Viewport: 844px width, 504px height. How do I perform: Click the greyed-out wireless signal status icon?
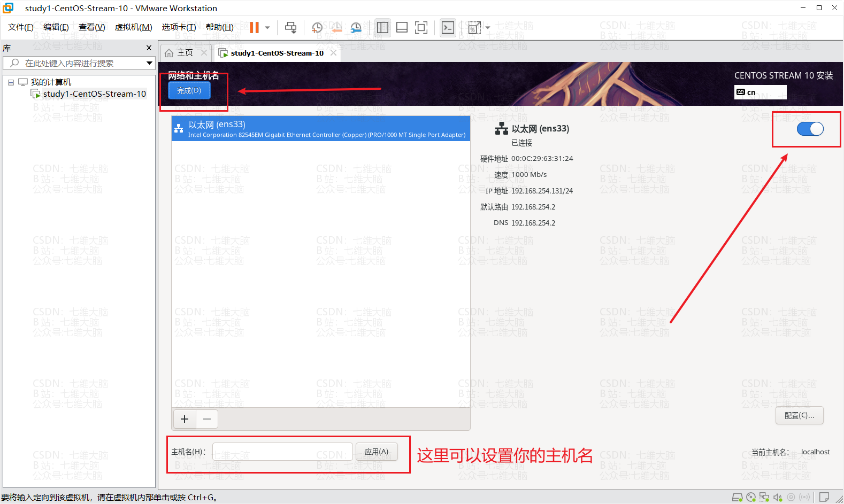(x=804, y=498)
